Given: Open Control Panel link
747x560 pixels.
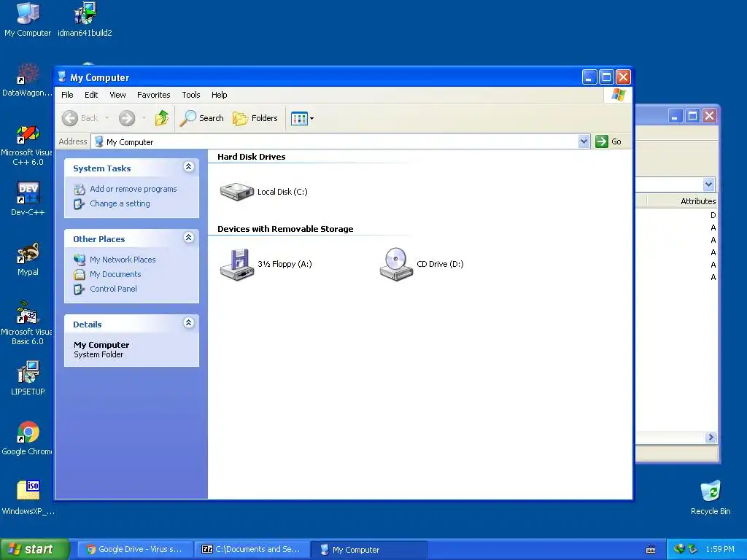Looking at the screenshot, I should point(113,289).
